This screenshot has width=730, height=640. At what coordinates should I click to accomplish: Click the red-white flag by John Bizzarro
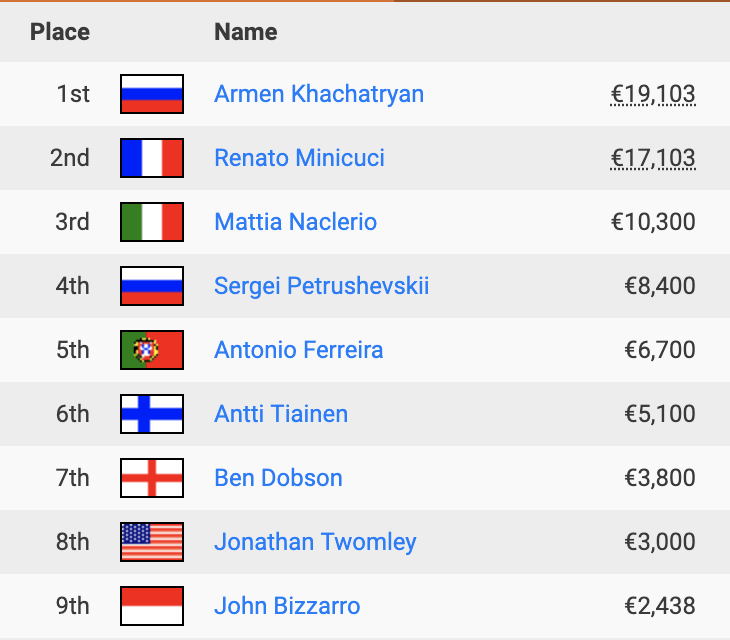click(152, 606)
